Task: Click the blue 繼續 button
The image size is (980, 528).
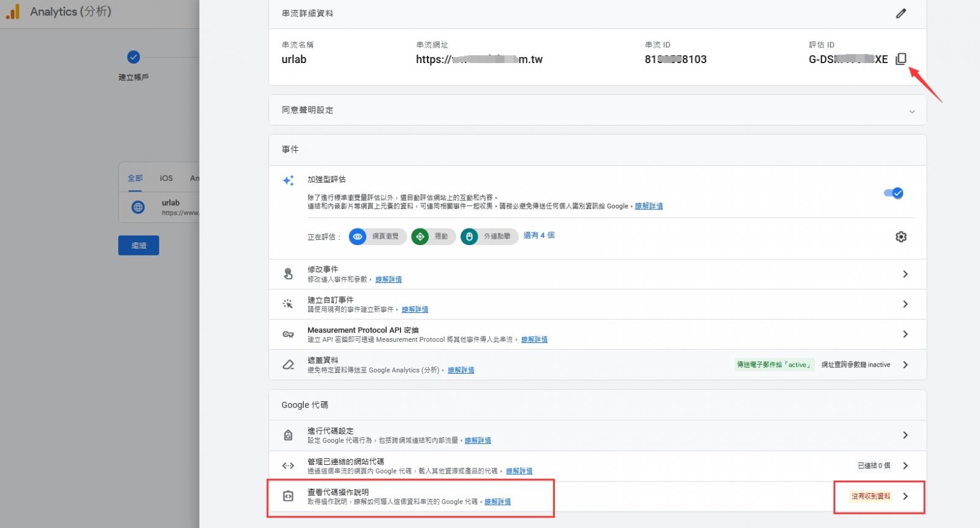Action: (x=138, y=245)
